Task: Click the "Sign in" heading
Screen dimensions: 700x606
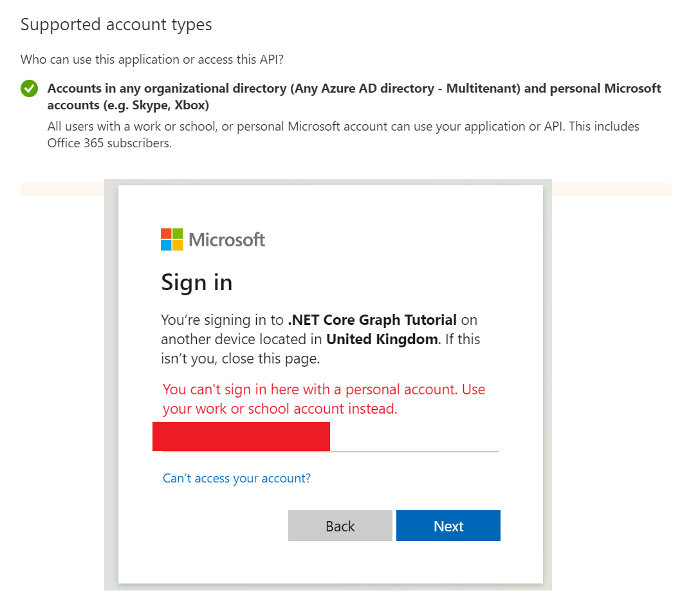Action: pos(196,282)
